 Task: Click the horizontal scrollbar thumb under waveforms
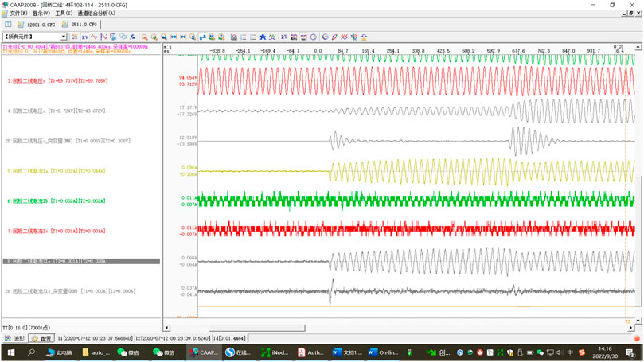point(257,328)
